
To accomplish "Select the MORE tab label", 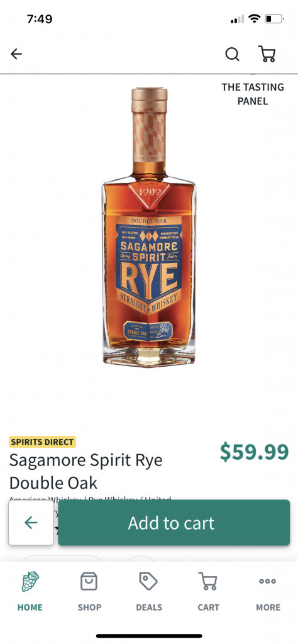I will coord(268,608).
